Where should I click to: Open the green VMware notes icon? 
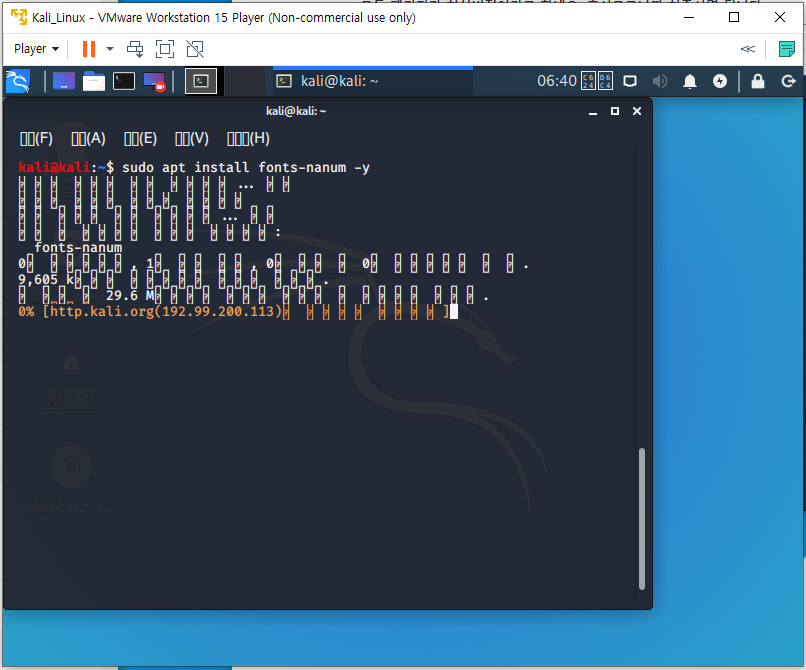click(x=786, y=49)
